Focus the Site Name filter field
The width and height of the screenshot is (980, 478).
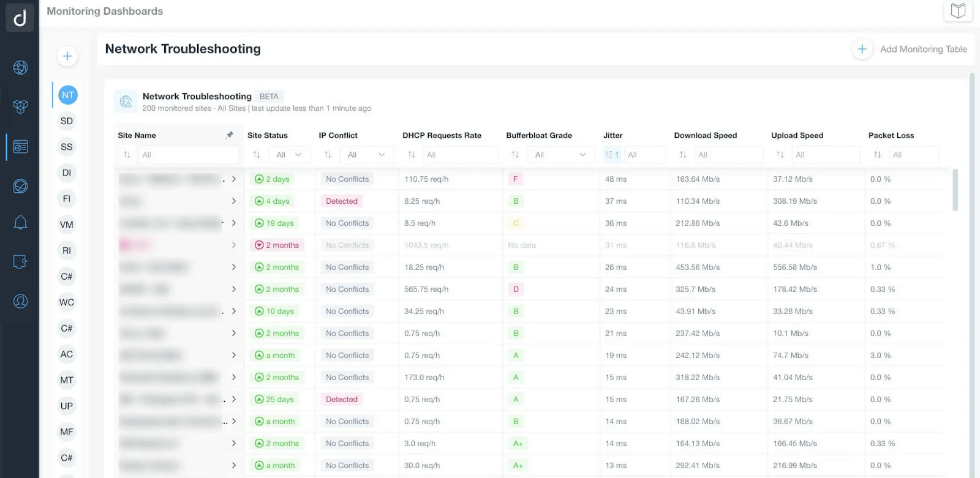coord(187,155)
